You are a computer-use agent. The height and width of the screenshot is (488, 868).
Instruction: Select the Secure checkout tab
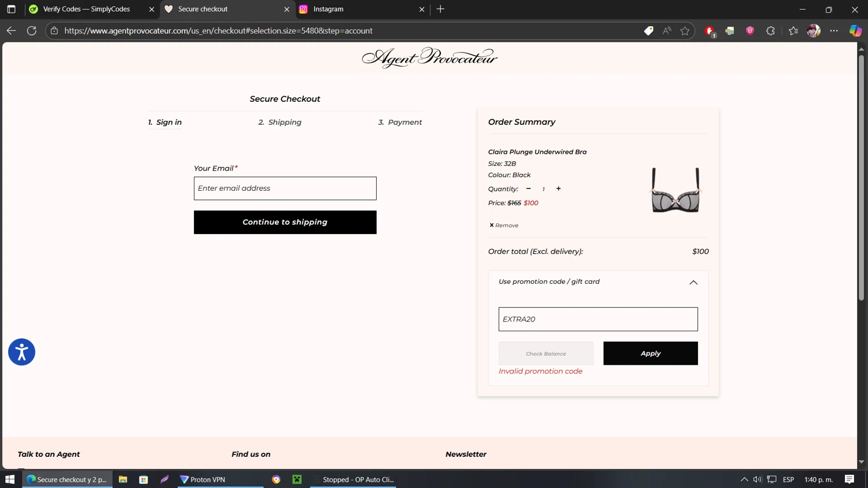click(203, 9)
